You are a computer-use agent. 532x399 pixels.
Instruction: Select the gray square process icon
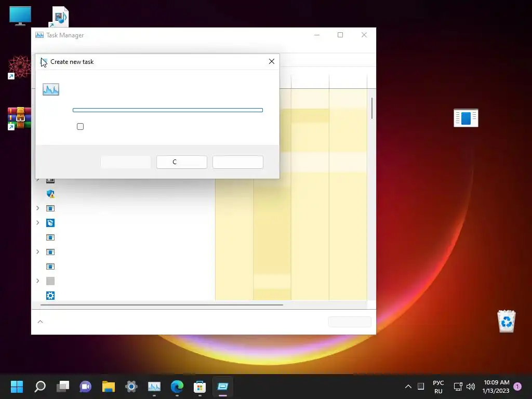pyautogui.click(x=50, y=281)
